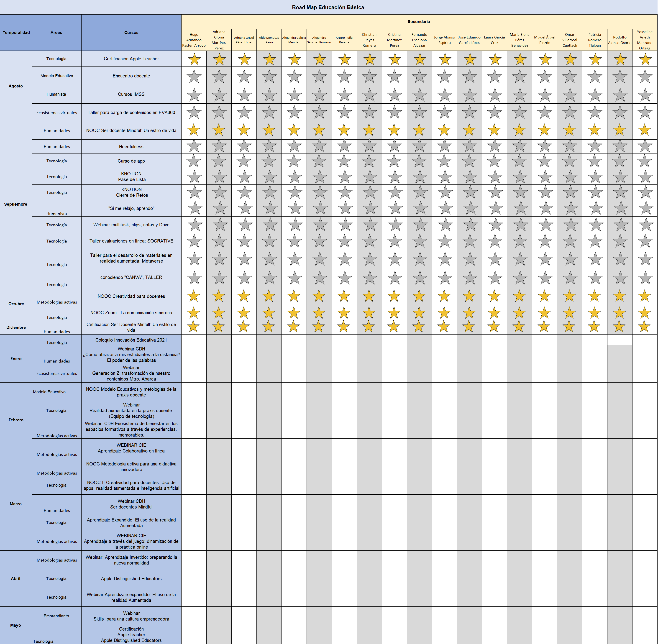This screenshot has width=658, height=644.
Task: Select the Cursos column header
Action: coord(131,33)
